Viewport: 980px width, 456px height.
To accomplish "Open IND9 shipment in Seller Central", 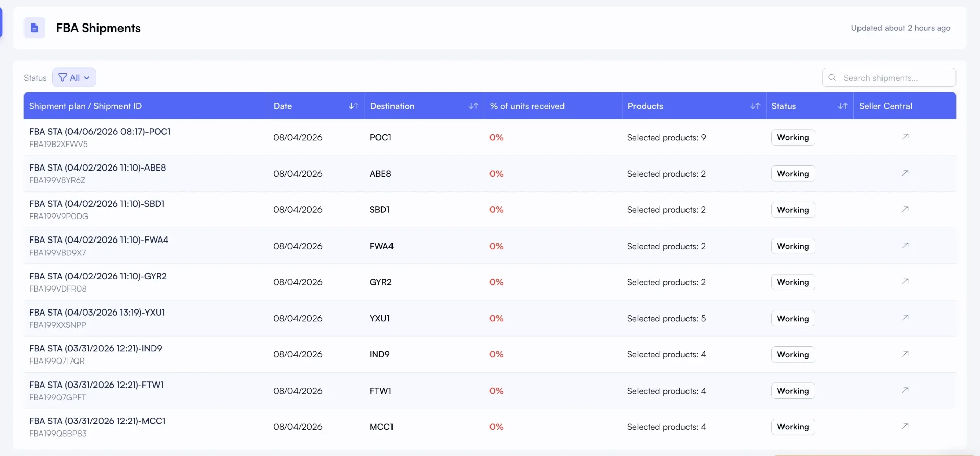I will 905,354.
